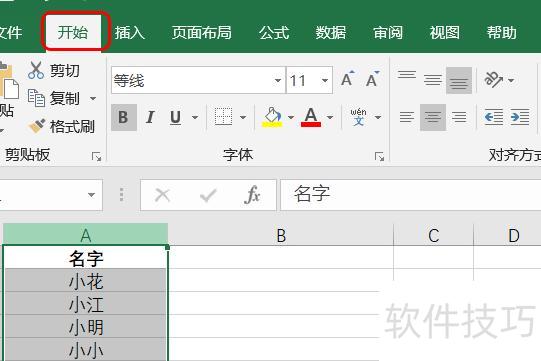Viewport: 541px width, 361px height.
Task: Center text horizontally
Action: coord(433,117)
